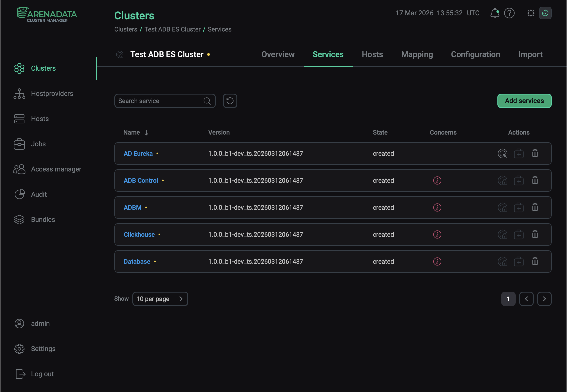Image resolution: width=567 pixels, height=392 pixels.
Task: Open the notifications bell
Action: [495, 13]
